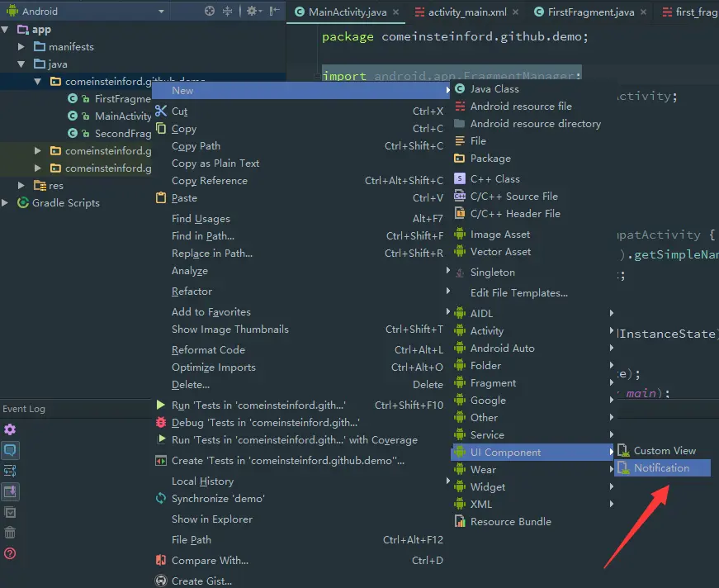Open the project view gear settings

tap(253, 11)
